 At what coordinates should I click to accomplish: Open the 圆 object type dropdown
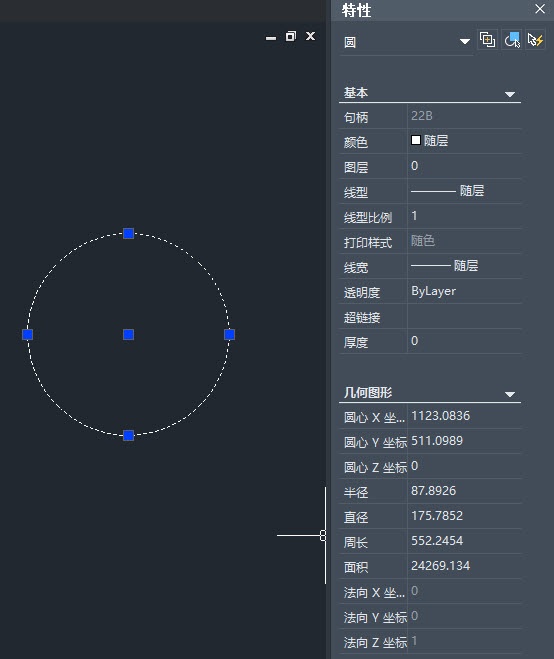click(x=407, y=42)
